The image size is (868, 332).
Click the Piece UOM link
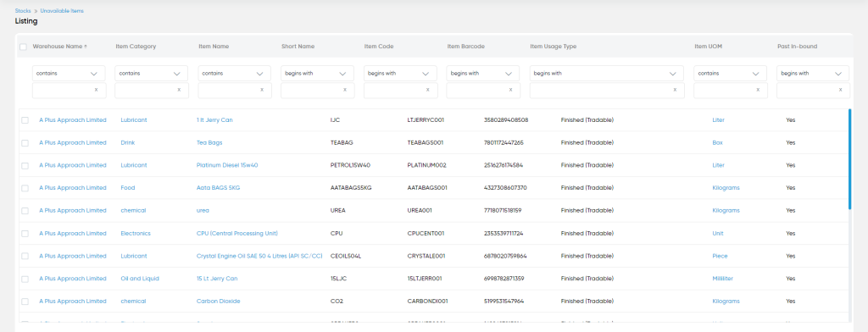[720, 256]
